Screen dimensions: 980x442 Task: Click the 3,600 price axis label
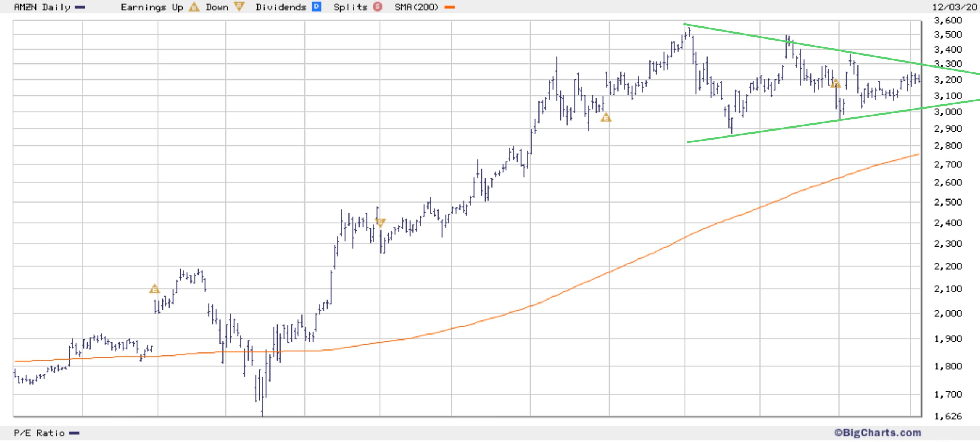948,20
